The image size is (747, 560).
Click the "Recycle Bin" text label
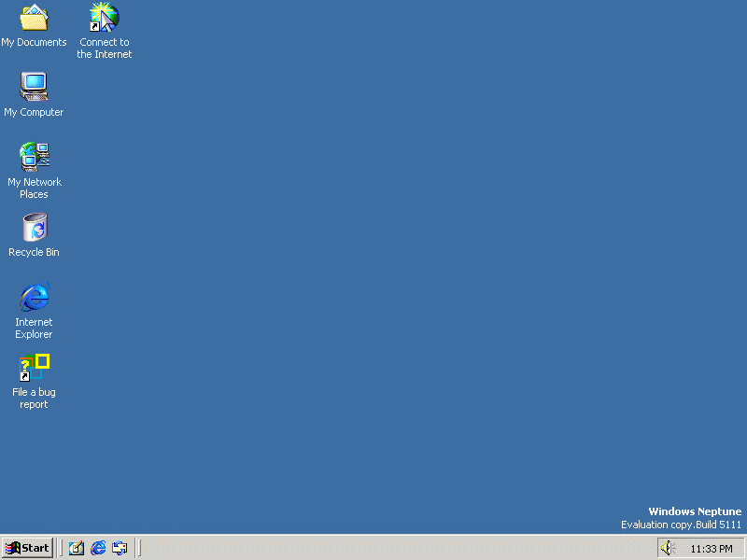tap(34, 252)
